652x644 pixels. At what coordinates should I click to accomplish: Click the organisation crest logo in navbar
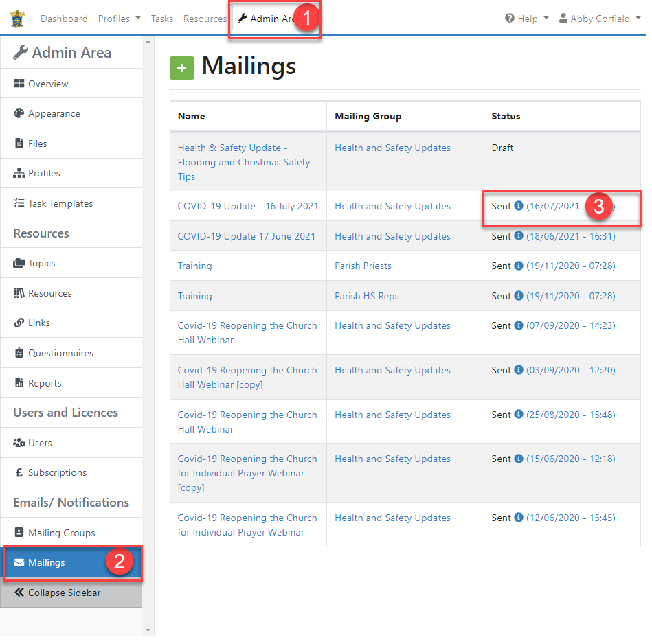(x=16, y=19)
